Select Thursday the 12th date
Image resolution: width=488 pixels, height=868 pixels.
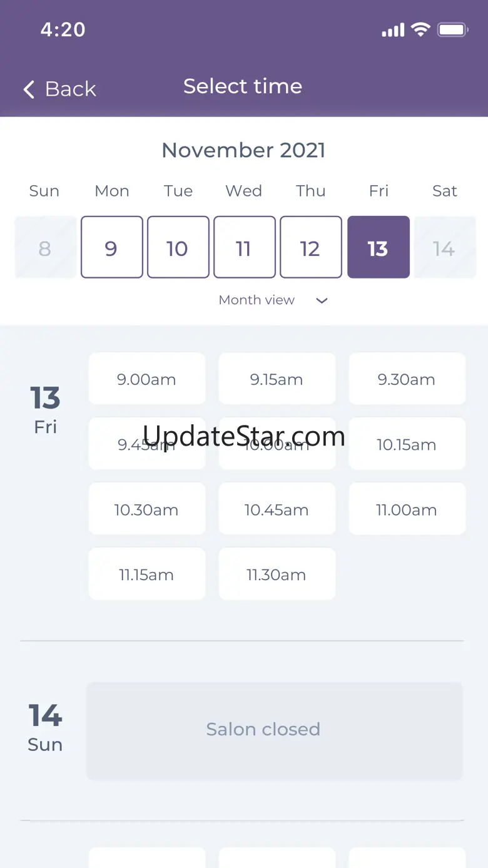pos(310,247)
